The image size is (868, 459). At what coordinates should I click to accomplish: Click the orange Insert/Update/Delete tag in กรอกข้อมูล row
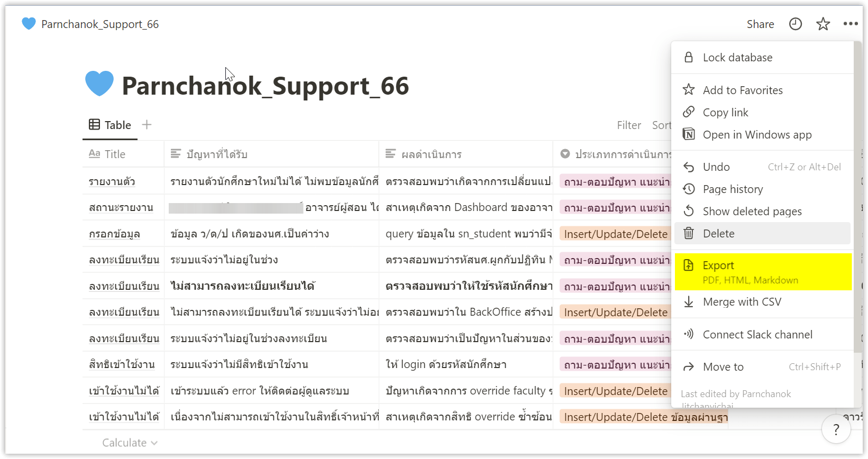[616, 234]
